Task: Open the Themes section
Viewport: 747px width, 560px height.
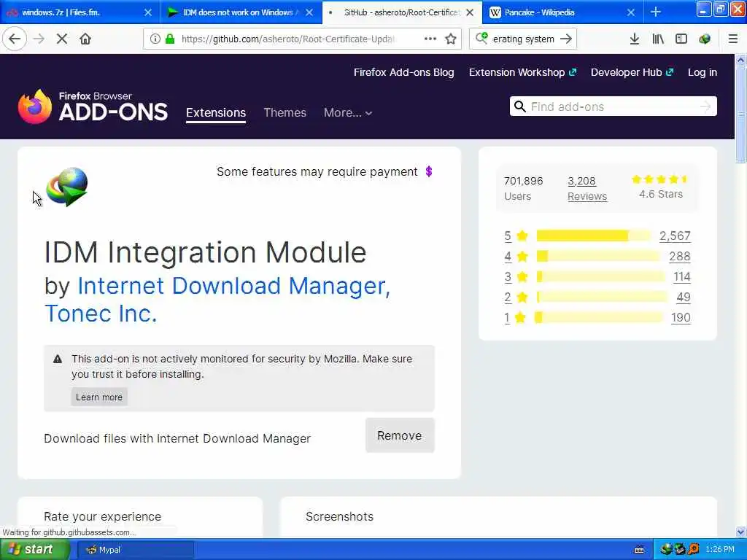Action: coord(285,113)
